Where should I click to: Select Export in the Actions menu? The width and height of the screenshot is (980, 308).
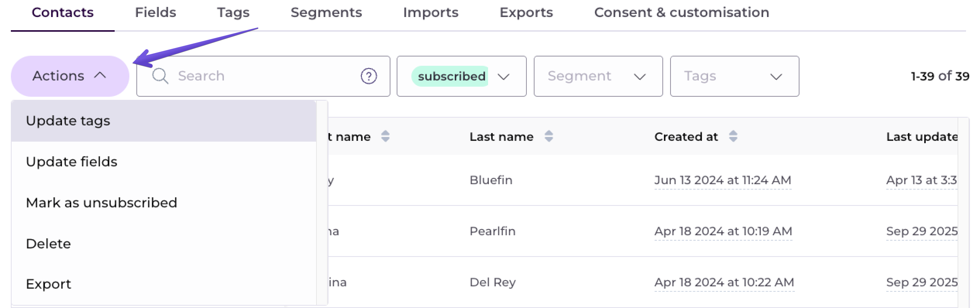49,284
